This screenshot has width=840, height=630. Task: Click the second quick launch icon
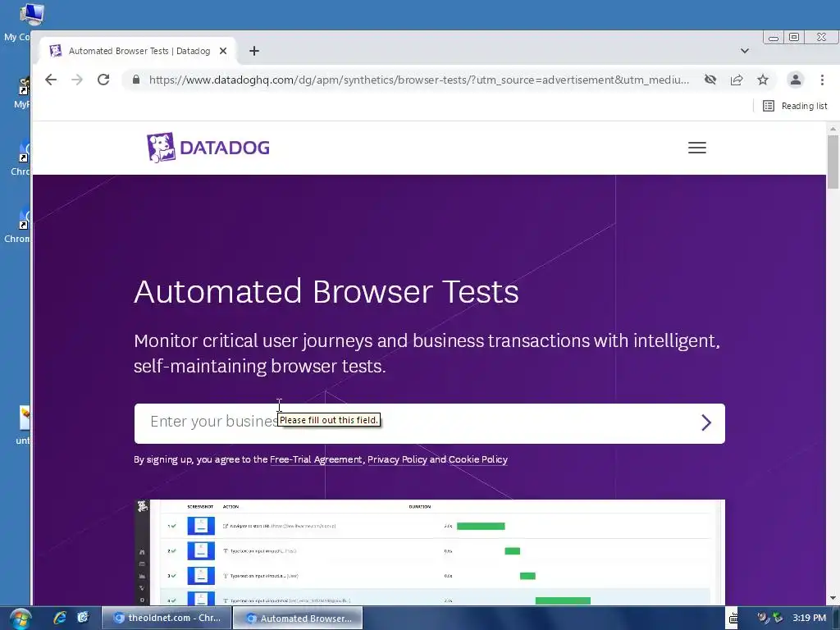83,618
